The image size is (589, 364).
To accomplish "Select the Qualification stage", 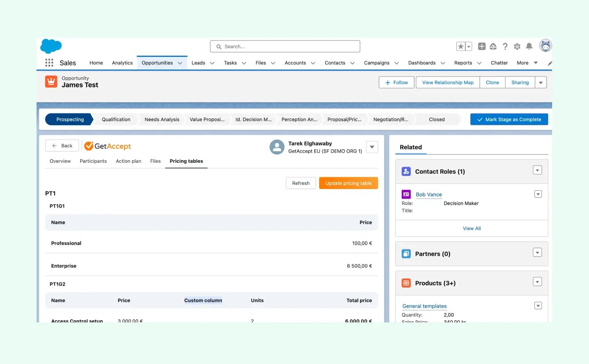I will pyautogui.click(x=116, y=119).
